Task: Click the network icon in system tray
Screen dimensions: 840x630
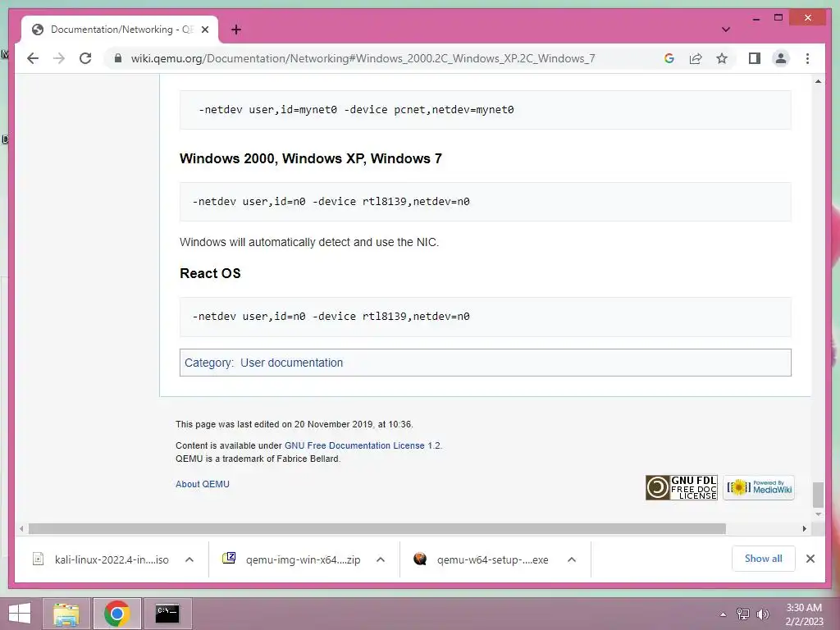Action: pos(742,614)
